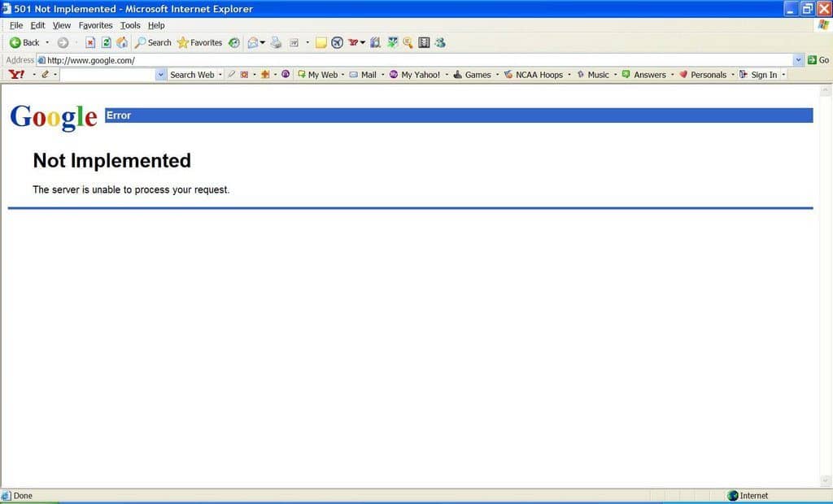Open the Favorites menu in menu bar
833x504 pixels.
tap(95, 25)
